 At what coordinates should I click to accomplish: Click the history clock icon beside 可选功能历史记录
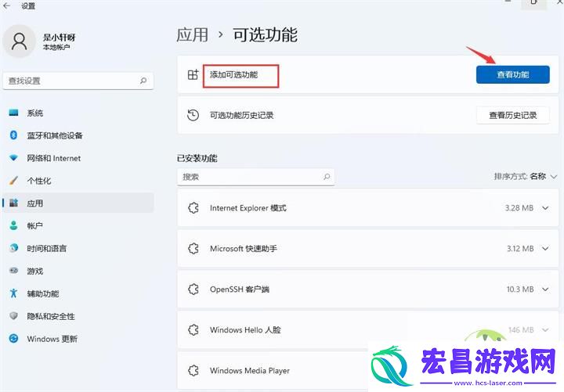[x=193, y=115]
